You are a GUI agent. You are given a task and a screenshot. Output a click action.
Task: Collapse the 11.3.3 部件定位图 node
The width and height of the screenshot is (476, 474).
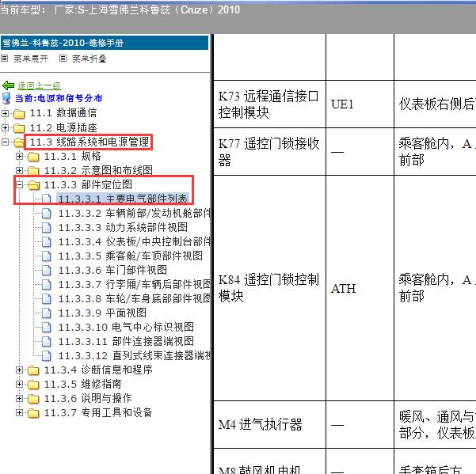(x=20, y=184)
